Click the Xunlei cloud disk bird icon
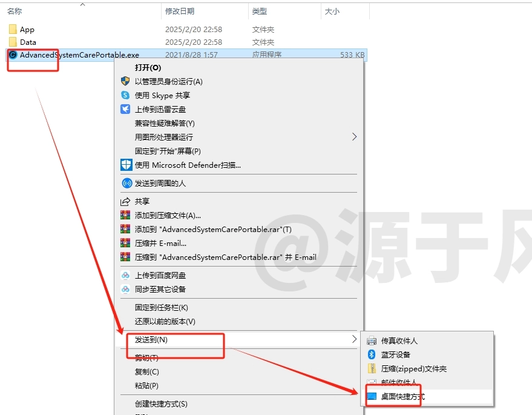 (125, 109)
